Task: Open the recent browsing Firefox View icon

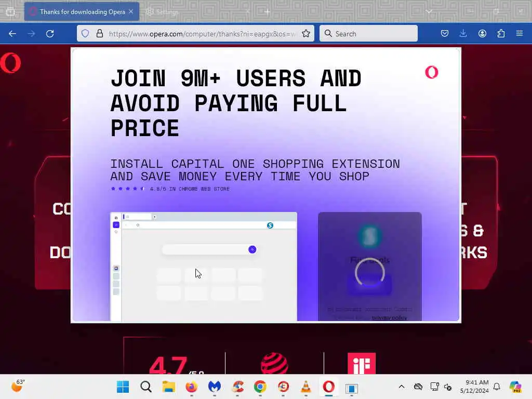Action: coord(10,12)
